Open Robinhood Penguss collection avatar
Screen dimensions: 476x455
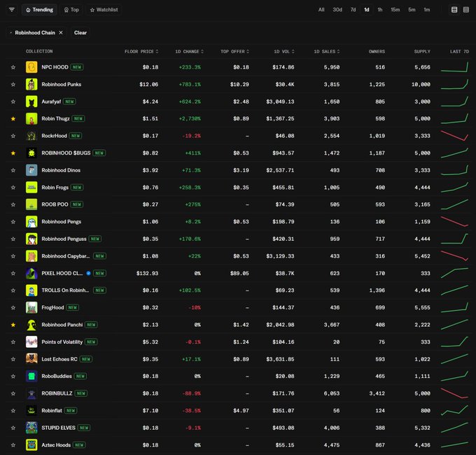pyautogui.click(x=31, y=239)
